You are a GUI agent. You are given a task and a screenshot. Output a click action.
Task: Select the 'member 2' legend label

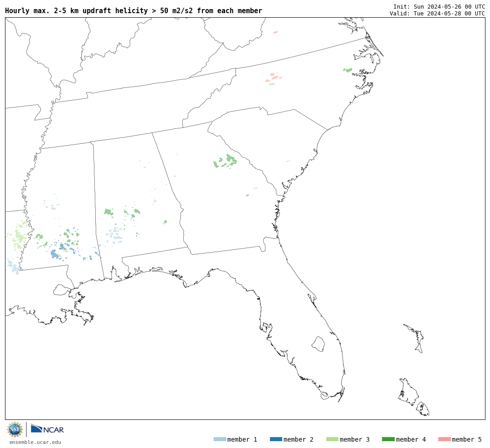tap(299, 439)
